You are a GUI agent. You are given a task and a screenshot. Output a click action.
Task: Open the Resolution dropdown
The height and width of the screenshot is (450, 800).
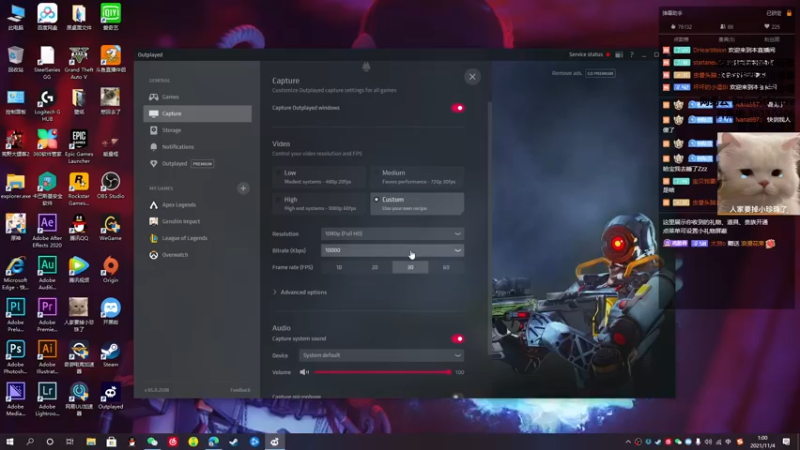[x=392, y=234]
